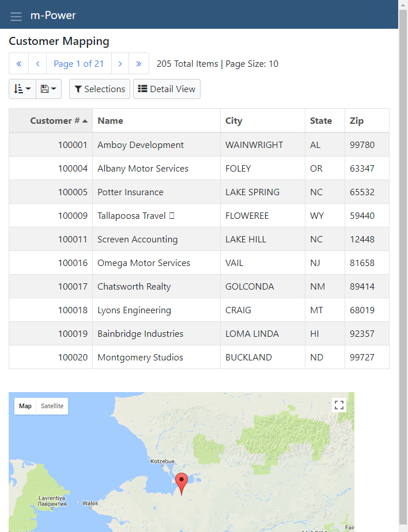Select the Amboy Development name cell
The width and height of the screenshot is (408, 532).
(156, 145)
